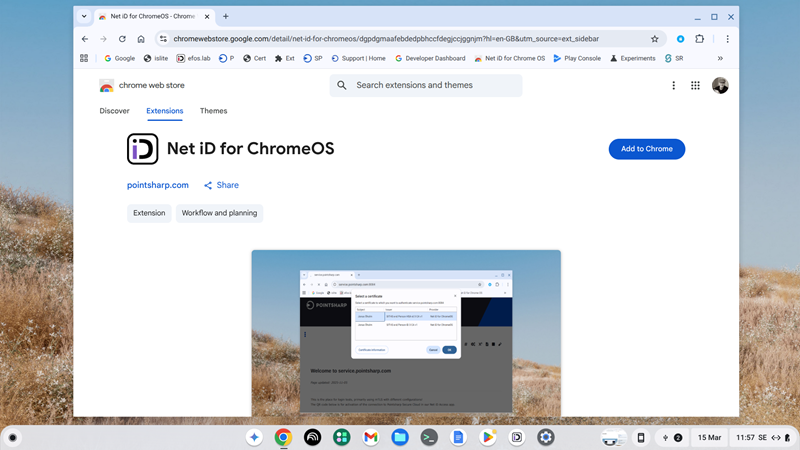800x450 pixels.
Task: Go to the browser home page
Action: (x=141, y=39)
